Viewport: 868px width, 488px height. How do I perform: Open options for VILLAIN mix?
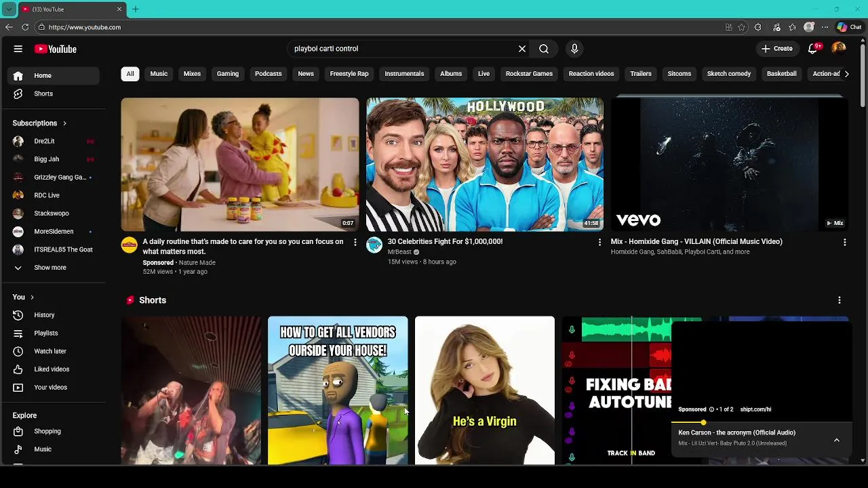844,242
